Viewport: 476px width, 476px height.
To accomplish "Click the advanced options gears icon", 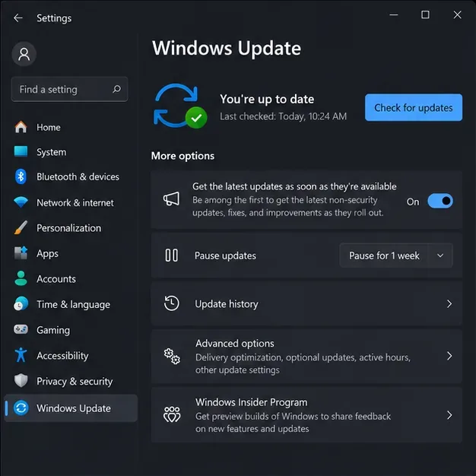I will coord(172,356).
